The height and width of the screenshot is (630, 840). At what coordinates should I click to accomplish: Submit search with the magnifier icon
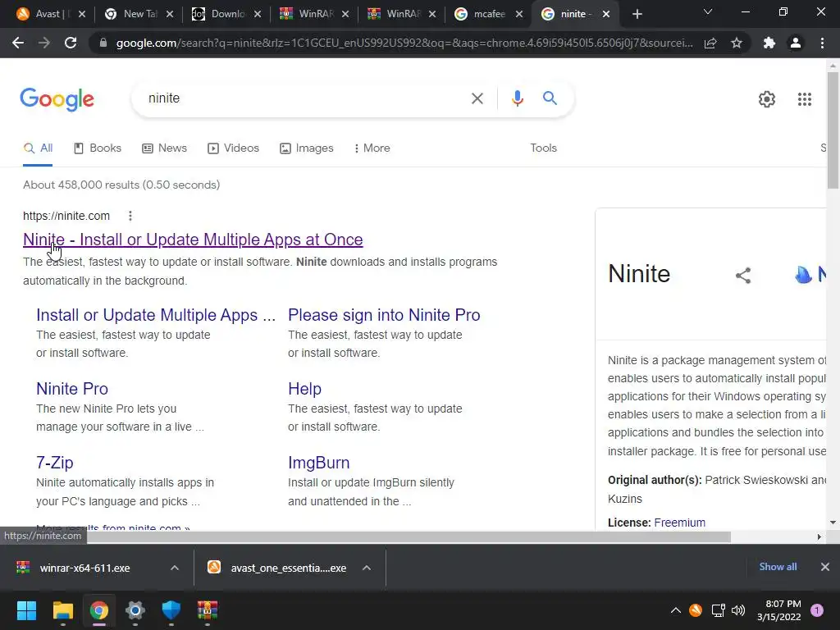pos(550,98)
